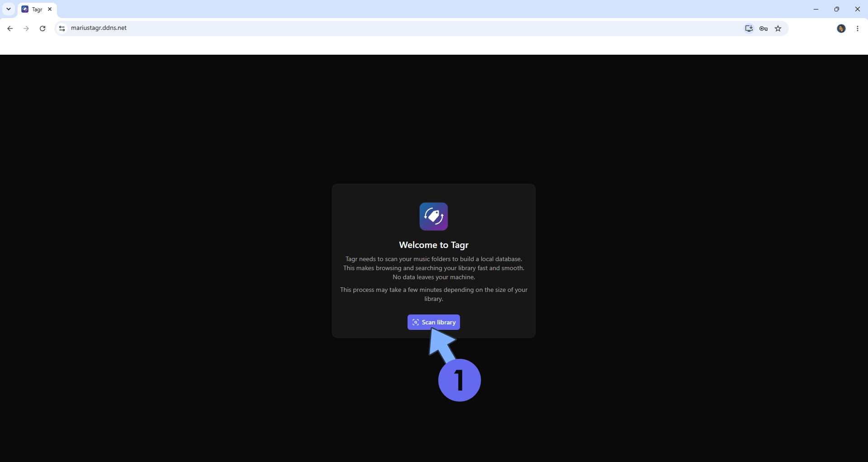868x462 pixels.
Task: Minimize the browser window
Action: click(816, 9)
